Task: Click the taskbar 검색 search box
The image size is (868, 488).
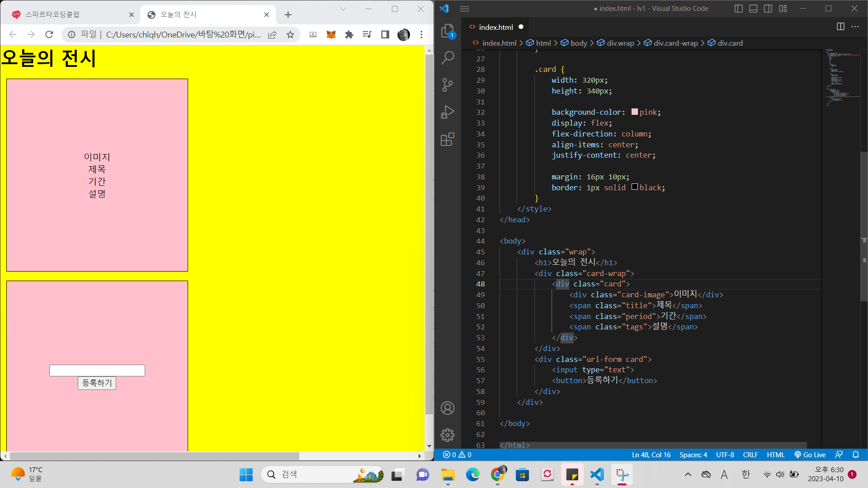Action: tap(323, 474)
